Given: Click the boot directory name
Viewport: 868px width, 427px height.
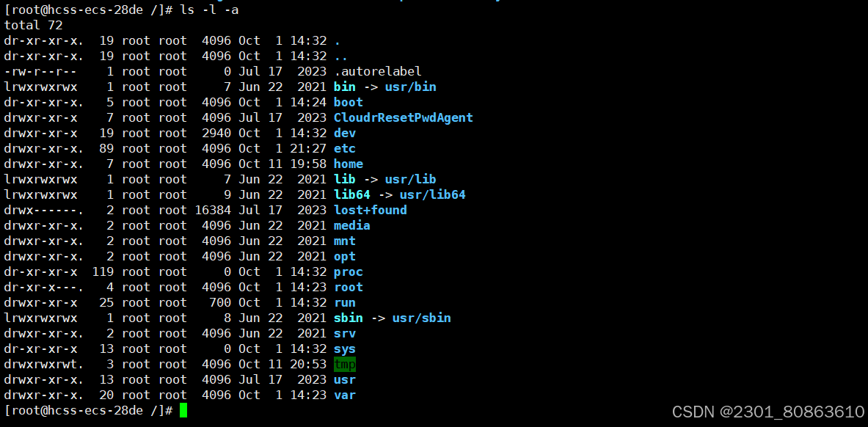Looking at the screenshot, I should [x=349, y=103].
